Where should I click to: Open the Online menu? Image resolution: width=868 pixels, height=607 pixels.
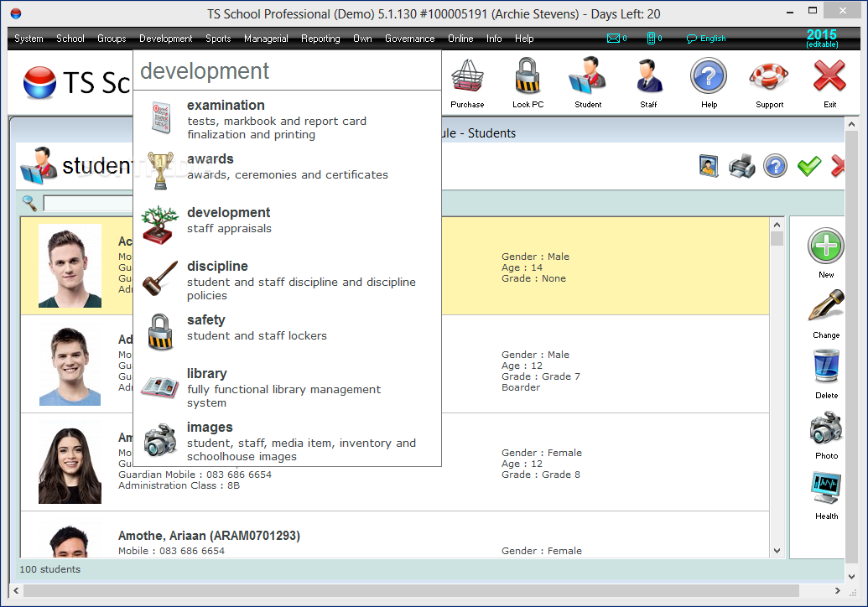[x=460, y=39]
